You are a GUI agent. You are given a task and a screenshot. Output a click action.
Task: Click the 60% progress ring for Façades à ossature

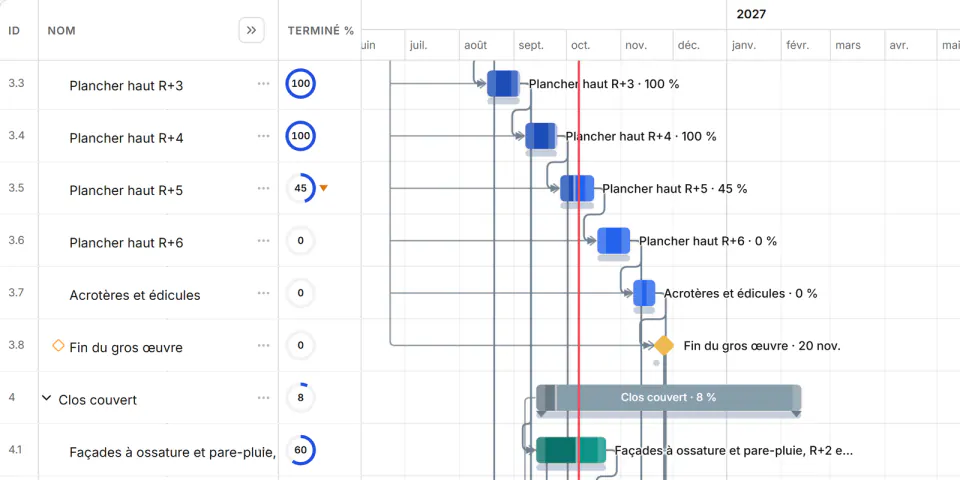[300, 451]
